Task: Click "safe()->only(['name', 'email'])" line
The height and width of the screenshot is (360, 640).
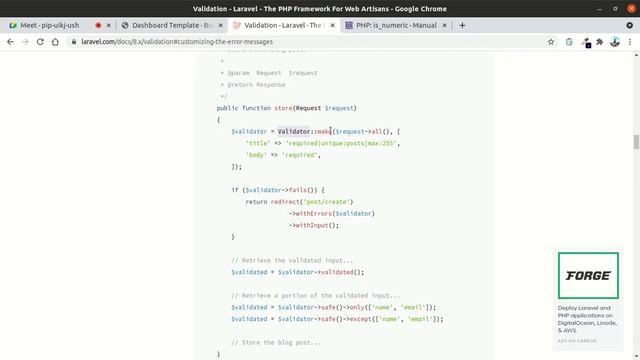Action: pyautogui.click(x=378, y=307)
